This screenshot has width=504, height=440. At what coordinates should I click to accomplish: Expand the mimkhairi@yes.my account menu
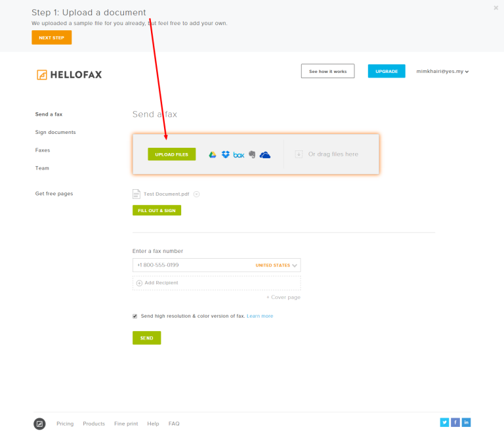(x=442, y=72)
